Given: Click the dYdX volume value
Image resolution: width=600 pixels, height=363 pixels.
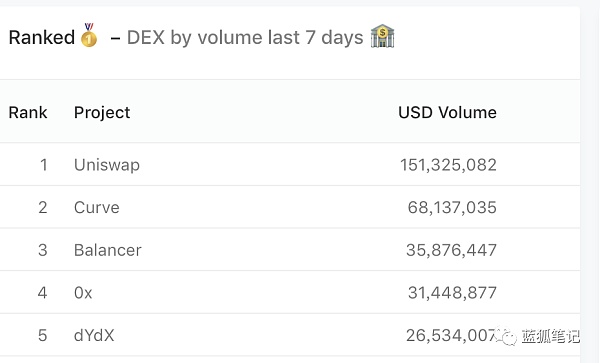Looking at the screenshot, I should tap(451, 335).
